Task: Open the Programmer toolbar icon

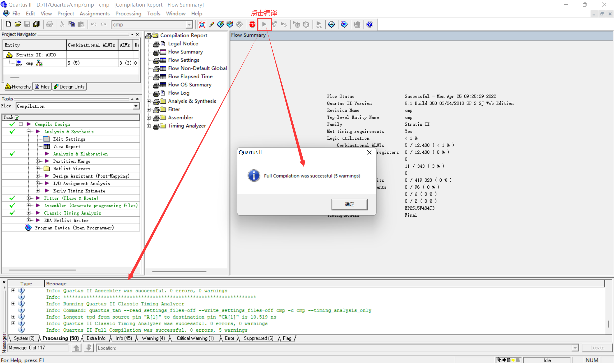Action: coord(344,24)
